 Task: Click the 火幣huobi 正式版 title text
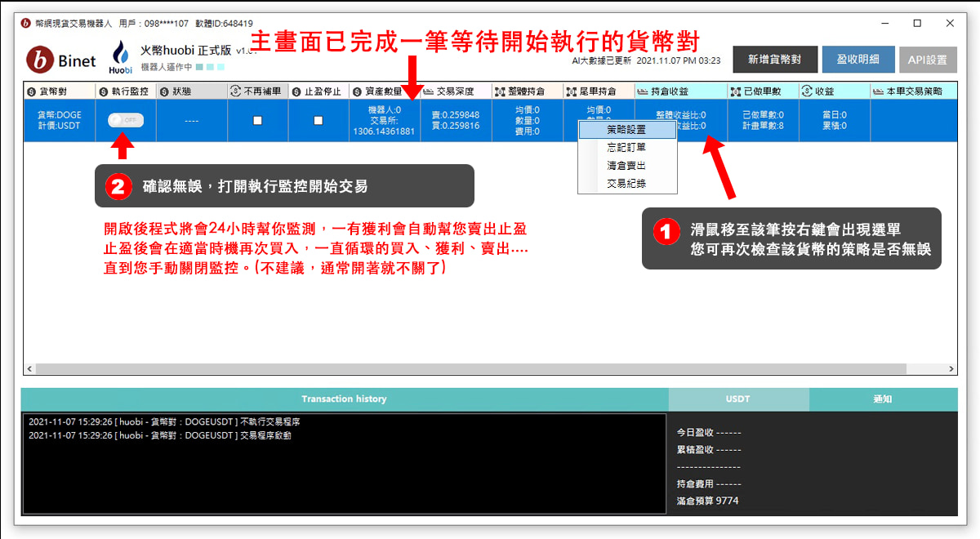187,50
